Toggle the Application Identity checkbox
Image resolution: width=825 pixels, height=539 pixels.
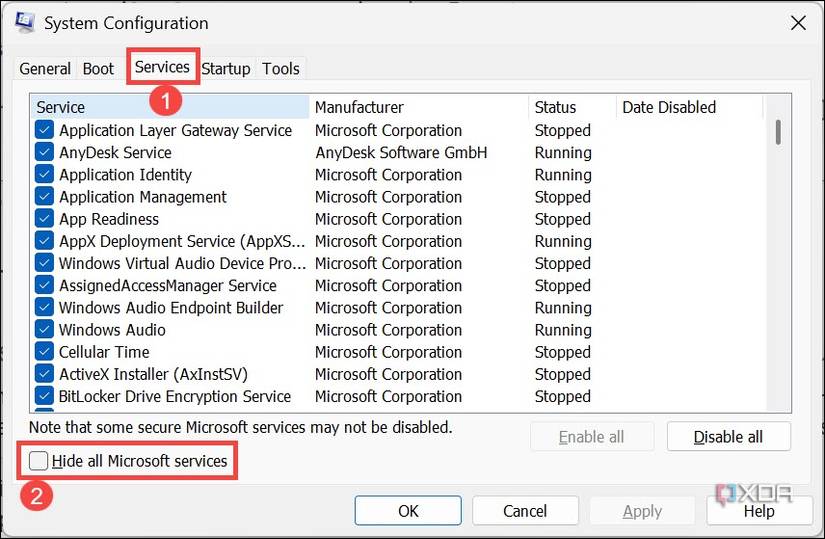(x=44, y=174)
